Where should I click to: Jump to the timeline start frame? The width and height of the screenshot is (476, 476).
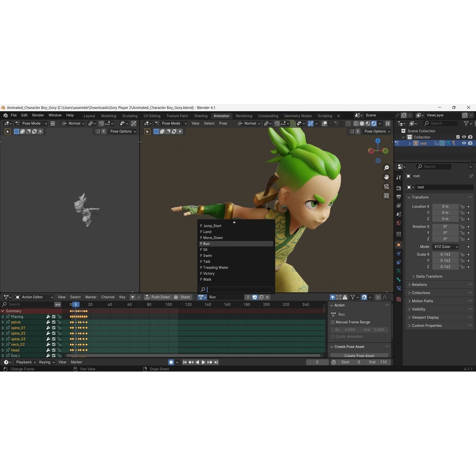185,362
